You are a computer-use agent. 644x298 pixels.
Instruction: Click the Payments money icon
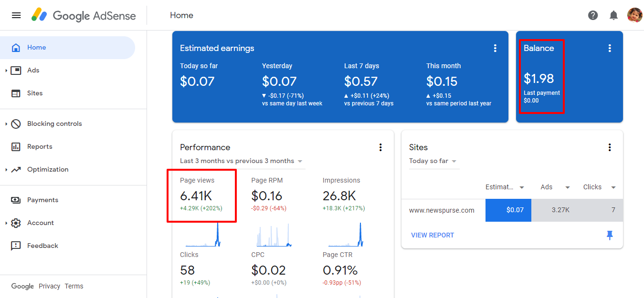[16, 200]
